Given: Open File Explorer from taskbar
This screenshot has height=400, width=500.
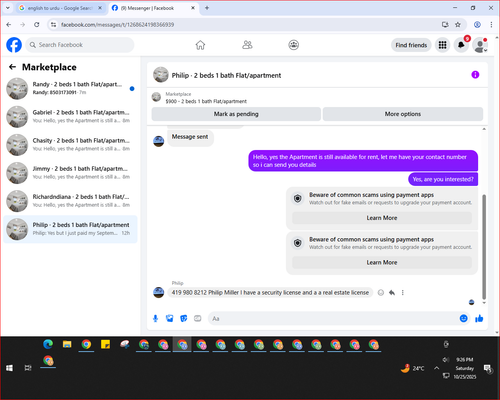Looking at the screenshot, I should [67, 344].
